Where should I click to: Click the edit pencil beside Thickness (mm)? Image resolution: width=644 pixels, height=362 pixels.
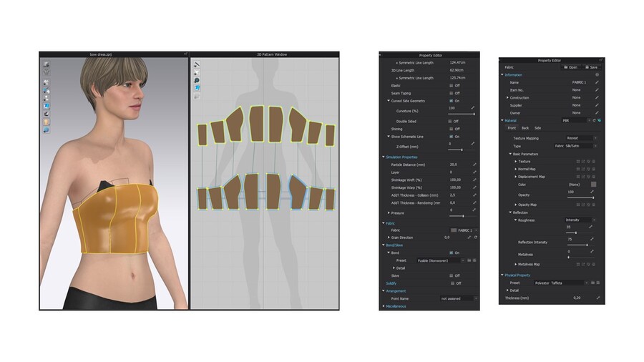coord(598,298)
